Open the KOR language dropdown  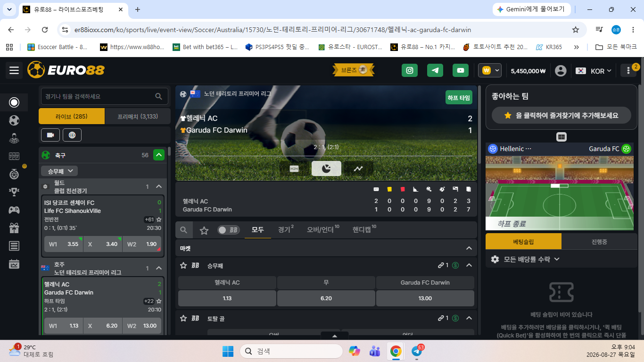[x=594, y=71]
